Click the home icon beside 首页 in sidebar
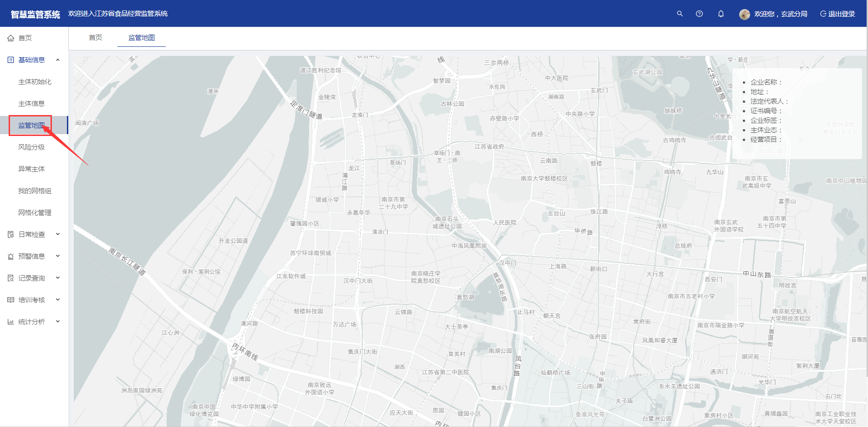Screen dimensions: 868x427 click(x=11, y=38)
